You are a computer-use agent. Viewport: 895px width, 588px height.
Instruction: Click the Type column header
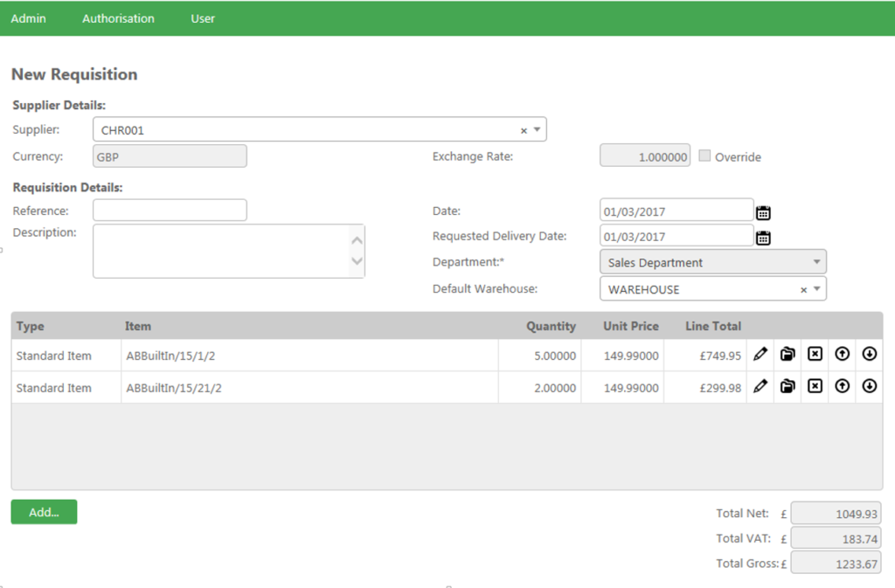pos(31,326)
